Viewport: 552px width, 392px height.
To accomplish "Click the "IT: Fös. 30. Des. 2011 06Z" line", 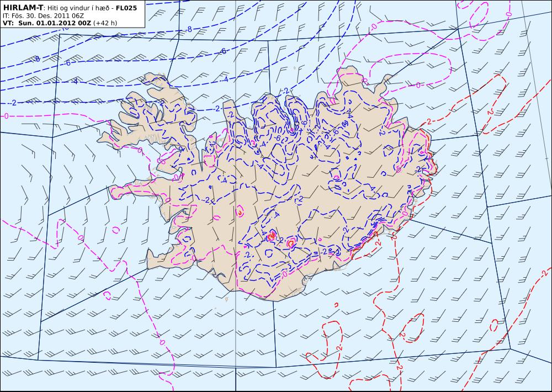I will tap(43, 15).
